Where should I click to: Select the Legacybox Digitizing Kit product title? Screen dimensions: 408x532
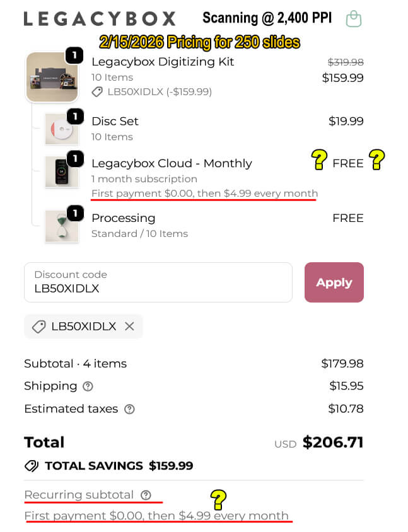click(163, 62)
